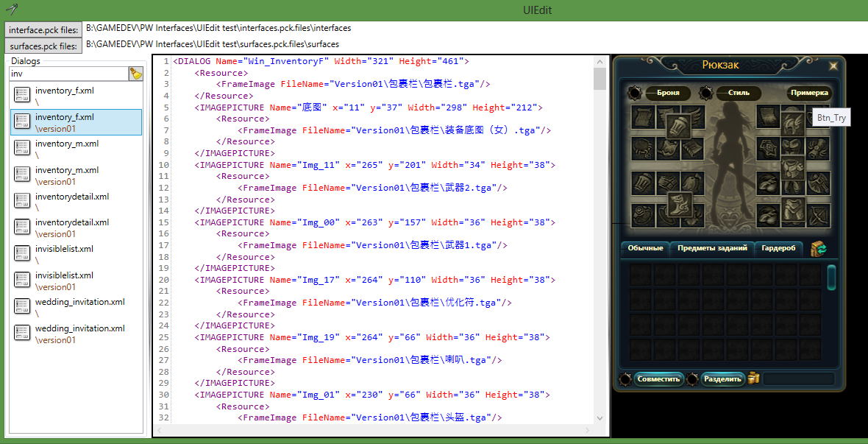
Task: Click the dialog search field containing 'inv'
Action: pos(68,74)
